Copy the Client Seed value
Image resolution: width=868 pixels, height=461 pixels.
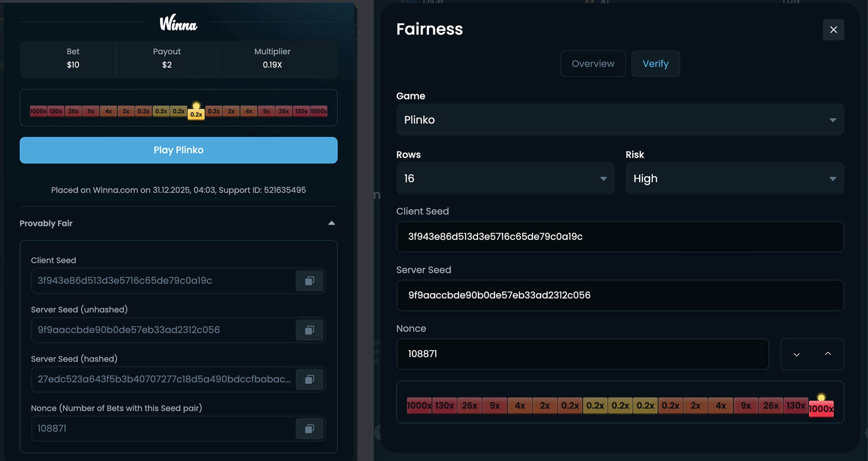(309, 281)
